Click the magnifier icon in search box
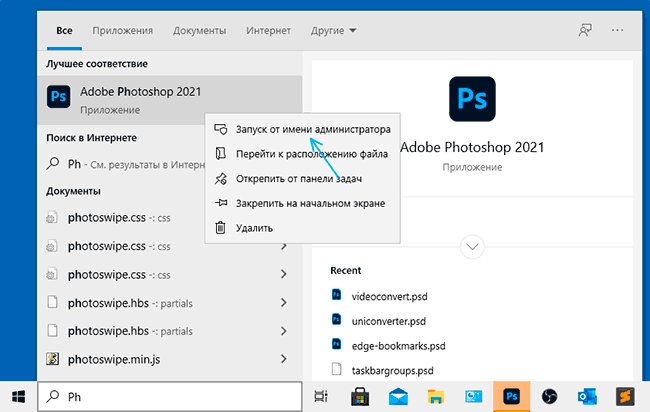This screenshot has width=650, height=412. tap(53, 396)
